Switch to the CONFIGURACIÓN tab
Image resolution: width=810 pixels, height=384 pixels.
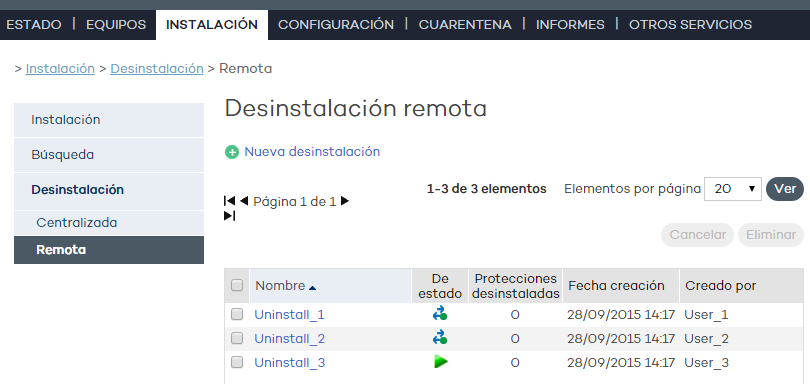[x=336, y=24]
